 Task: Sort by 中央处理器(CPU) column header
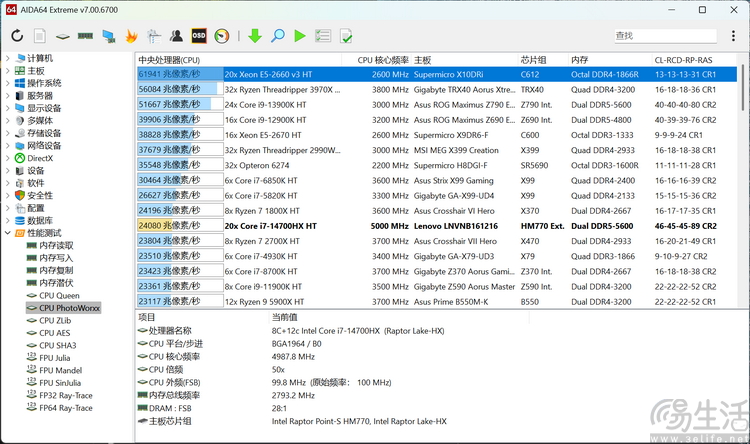[169, 60]
